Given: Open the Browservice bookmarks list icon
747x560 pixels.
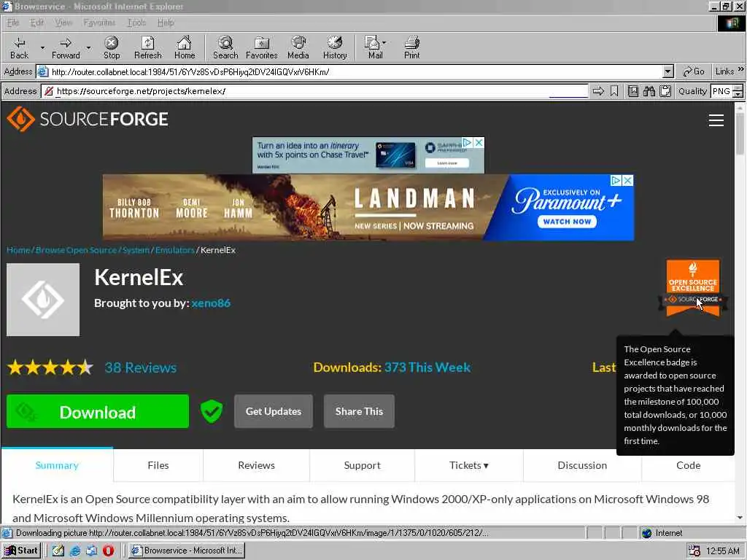Looking at the screenshot, I should [632, 91].
